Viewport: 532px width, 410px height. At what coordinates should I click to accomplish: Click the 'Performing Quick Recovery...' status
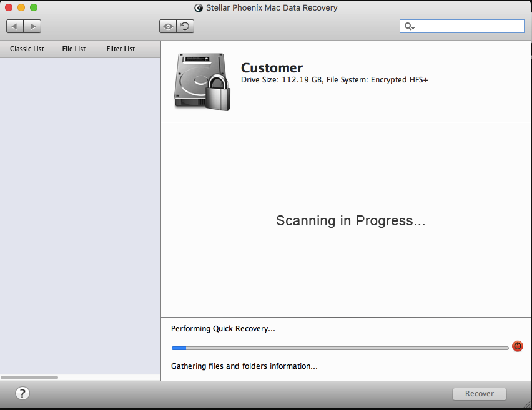(223, 329)
